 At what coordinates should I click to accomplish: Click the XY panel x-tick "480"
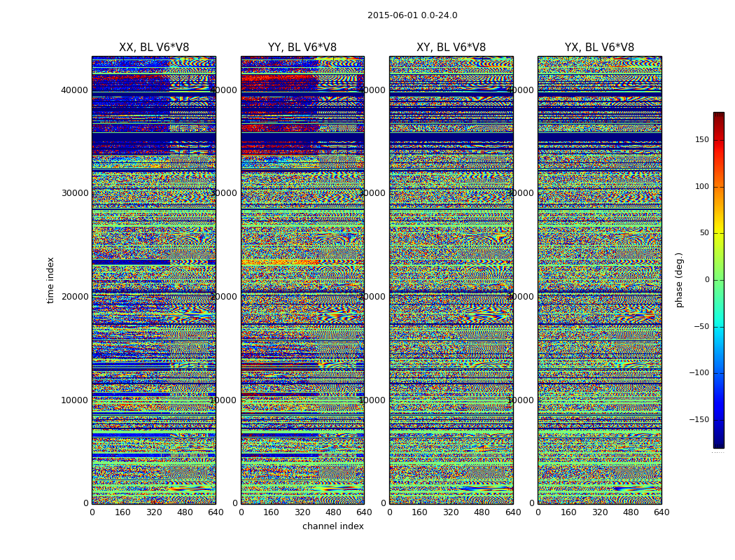point(482,512)
